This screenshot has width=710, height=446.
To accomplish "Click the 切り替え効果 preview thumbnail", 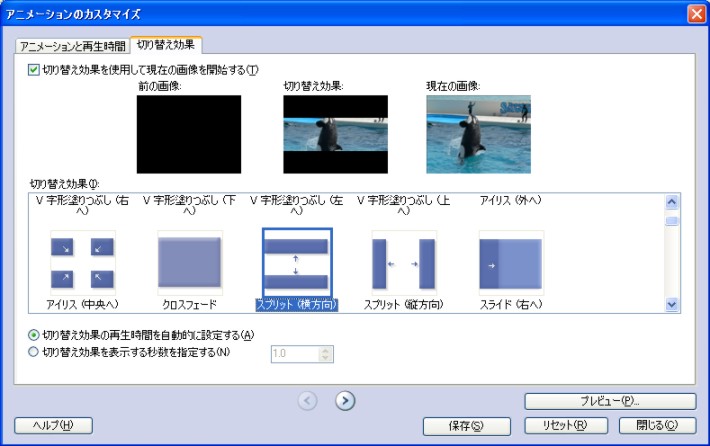I will 336,134.
